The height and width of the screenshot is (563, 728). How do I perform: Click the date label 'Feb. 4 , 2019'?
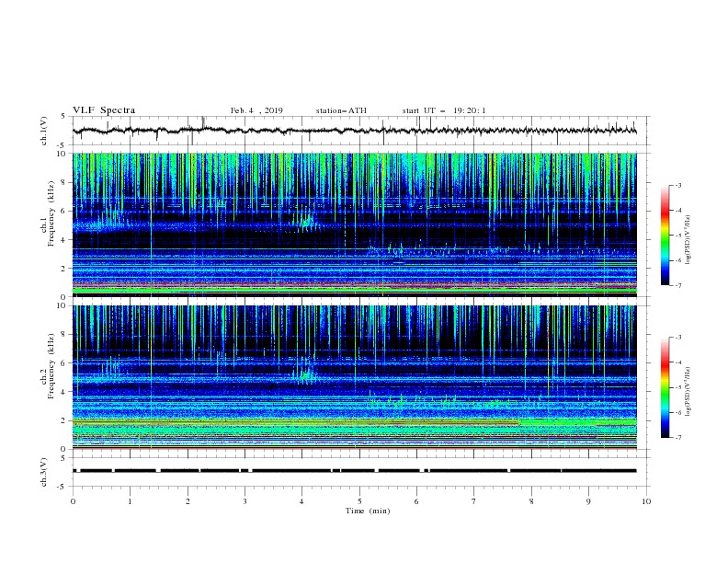pyautogui.click(x=256, y=110)
